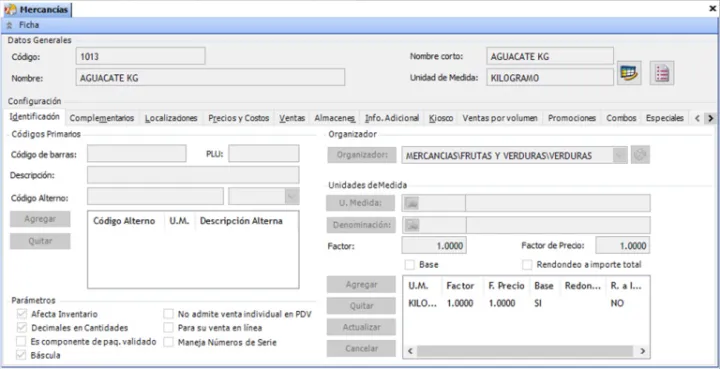Enable Rendondeo a importe total

click(x=528, y=265)
